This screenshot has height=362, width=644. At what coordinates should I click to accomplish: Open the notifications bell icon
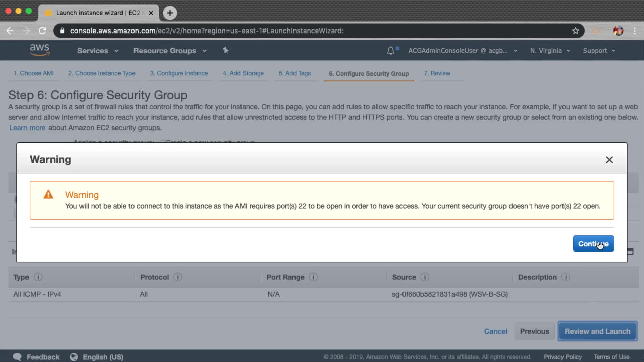390,51
